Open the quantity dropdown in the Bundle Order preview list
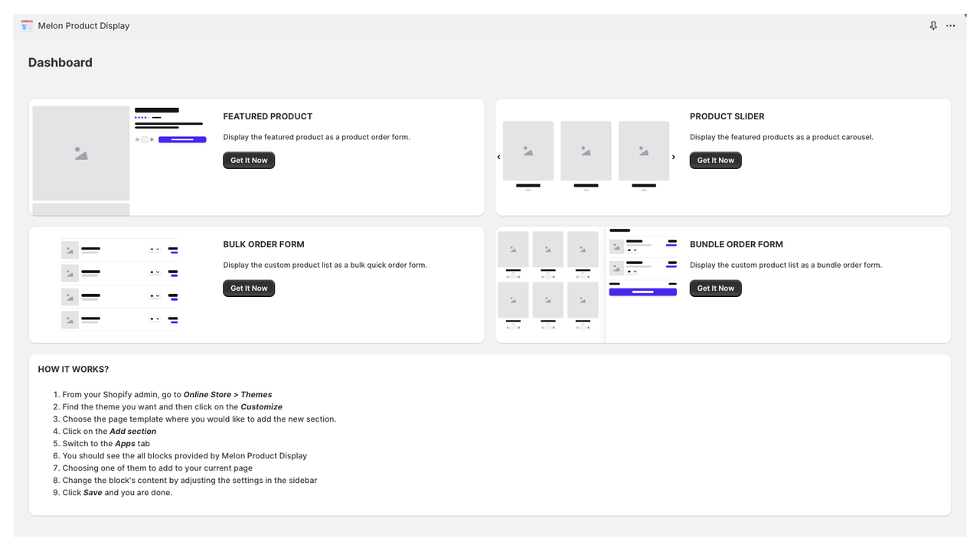 (632, 250)
